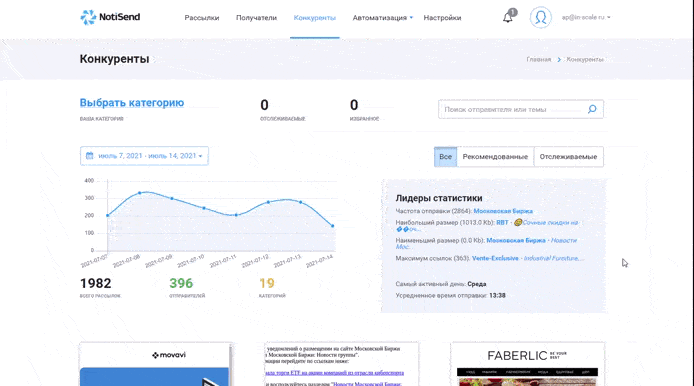
Task: Click the Industrial Furniture subject link
Action: click(x=554, y=258)
